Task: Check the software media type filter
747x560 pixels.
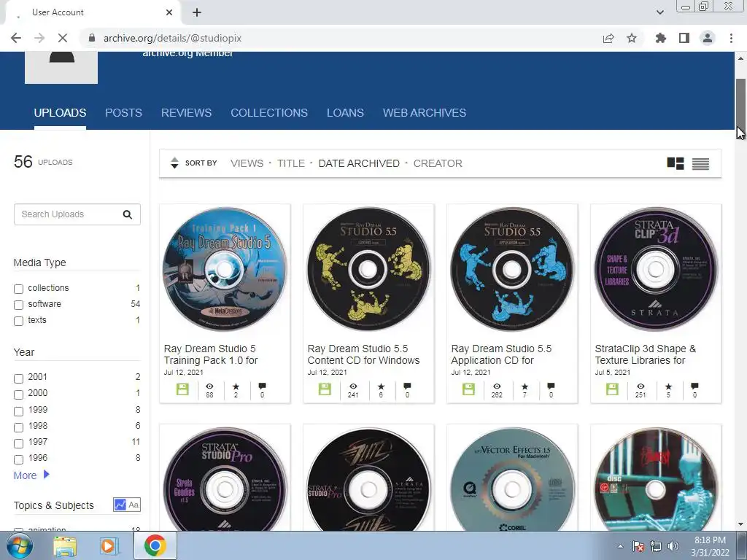Action: click(x=18, y=305)
